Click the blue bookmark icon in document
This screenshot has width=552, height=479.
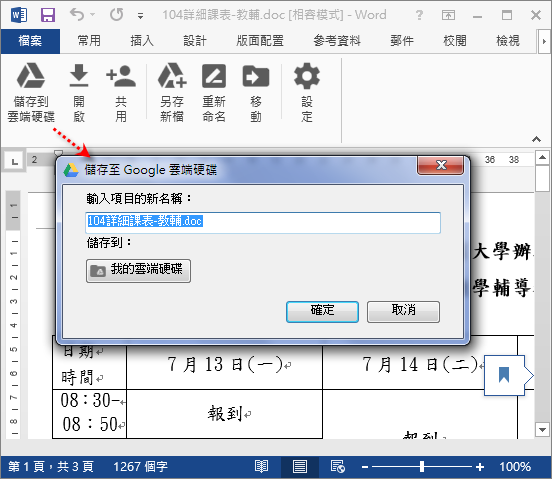point(504,375)
